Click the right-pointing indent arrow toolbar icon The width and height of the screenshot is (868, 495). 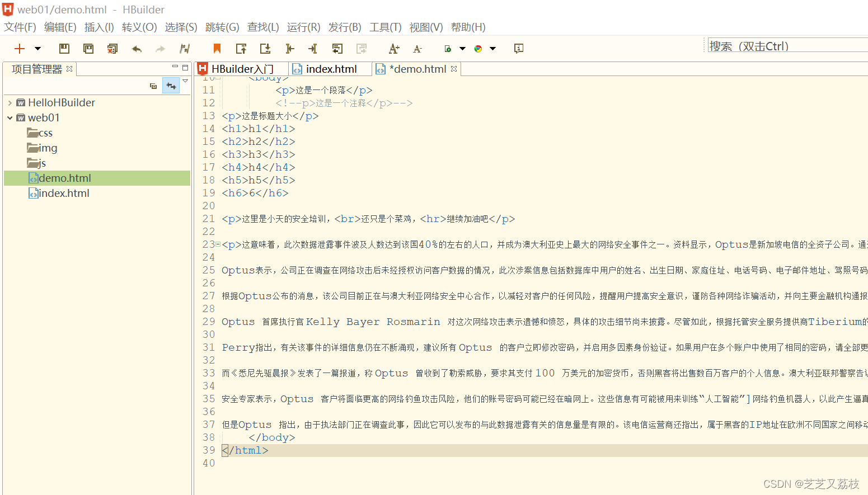tap(313, 49)
